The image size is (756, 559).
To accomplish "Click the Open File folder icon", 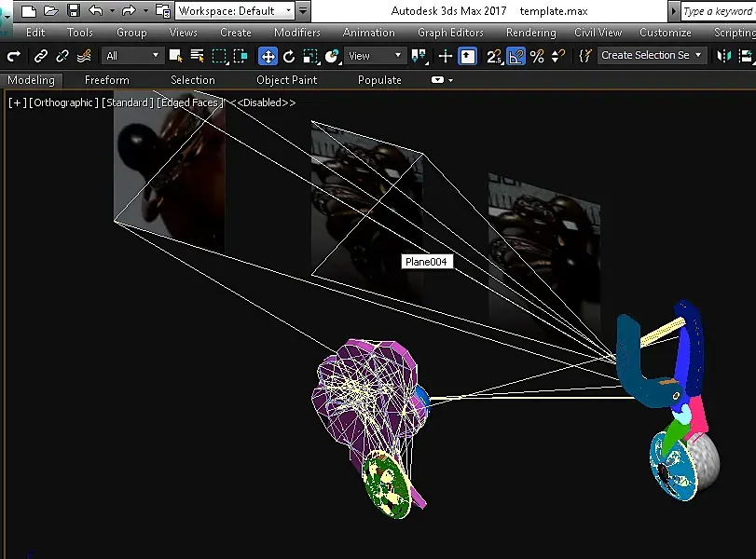I will [x=50, y=10].
